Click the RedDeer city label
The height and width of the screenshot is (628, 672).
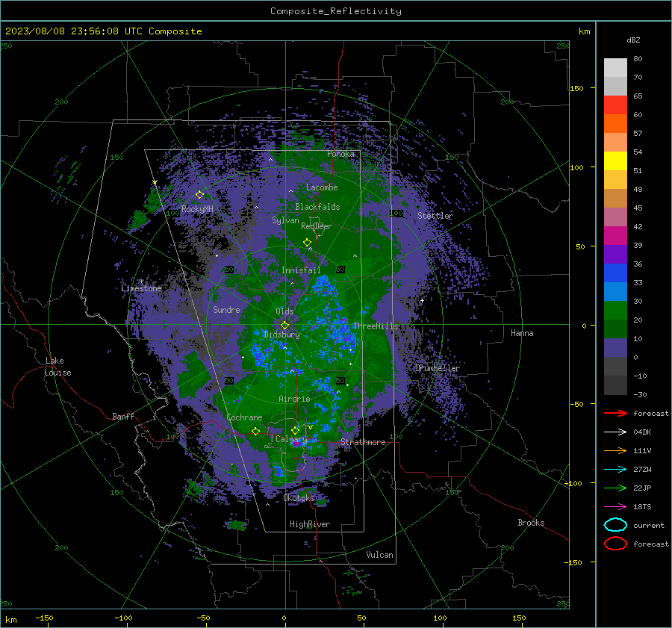317,226
